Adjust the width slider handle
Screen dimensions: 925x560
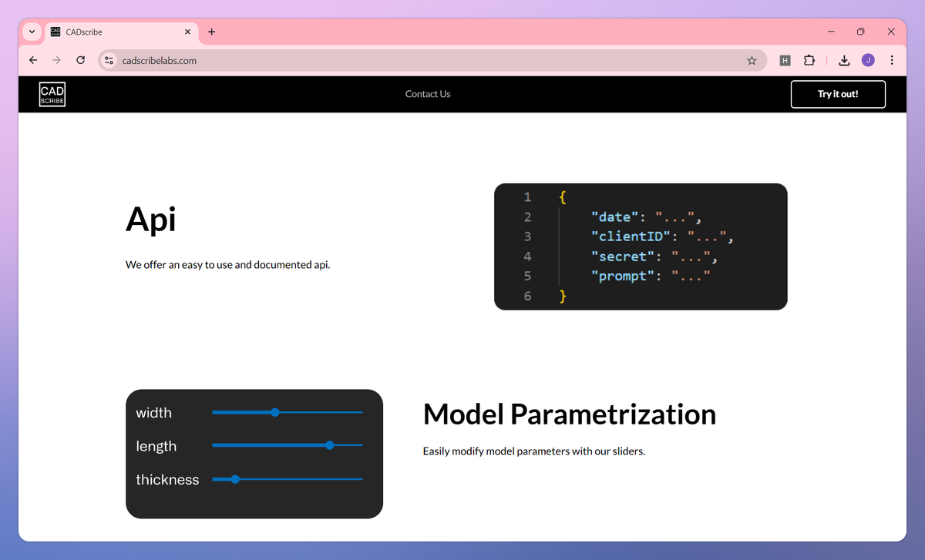(275, 412)
